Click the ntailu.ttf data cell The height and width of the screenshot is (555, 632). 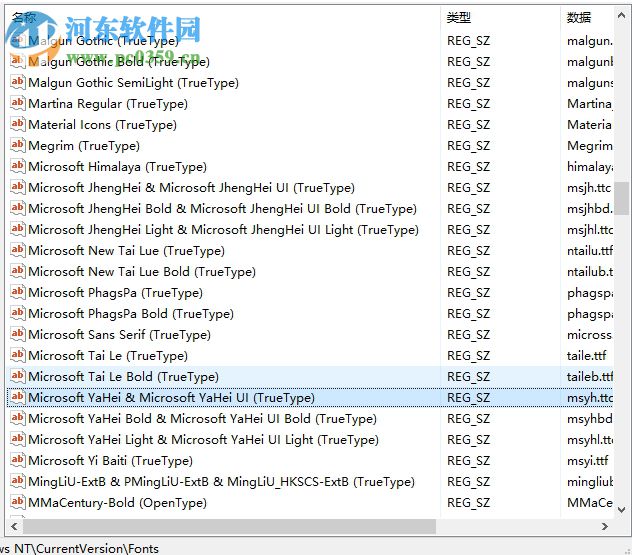click(590, 250)
